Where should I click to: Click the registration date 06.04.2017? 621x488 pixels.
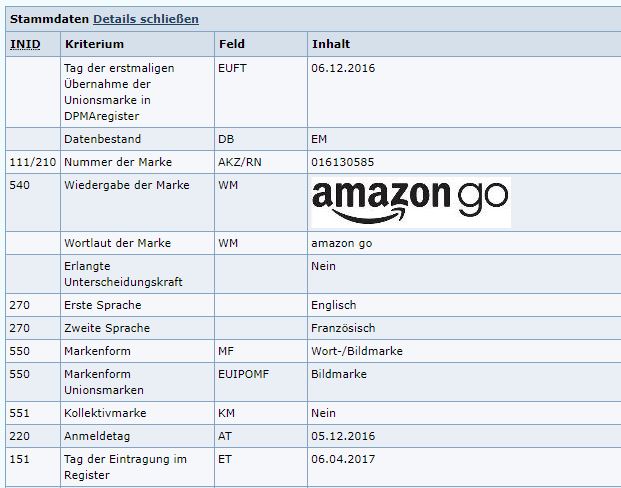(x=343, y=459)
